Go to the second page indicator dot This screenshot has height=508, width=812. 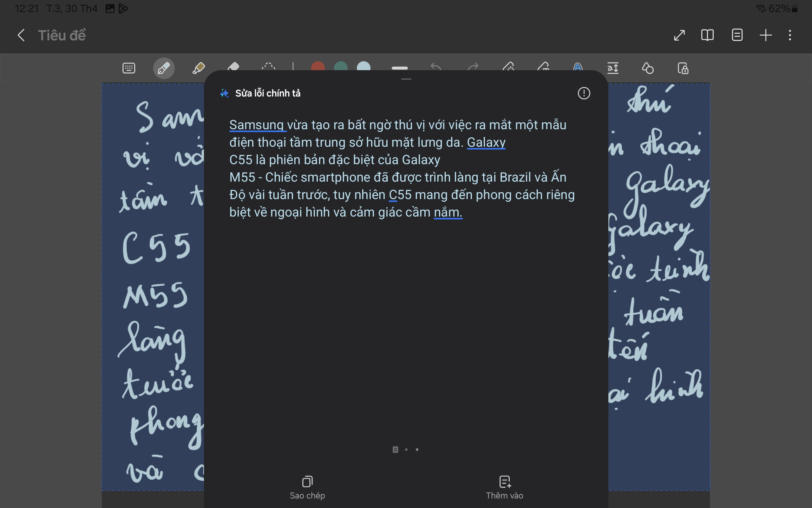pyautogui.click(x=406, y=450)
